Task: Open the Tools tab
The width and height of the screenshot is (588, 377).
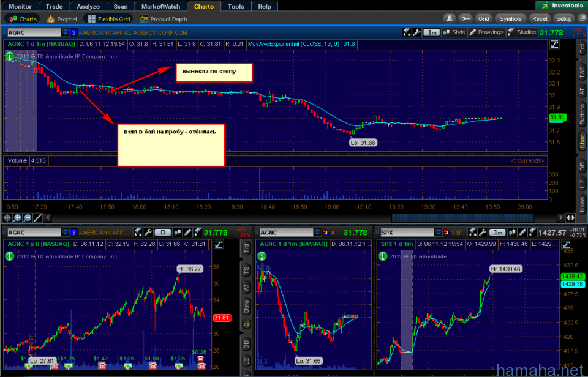Action: click(x=236, y=6)
